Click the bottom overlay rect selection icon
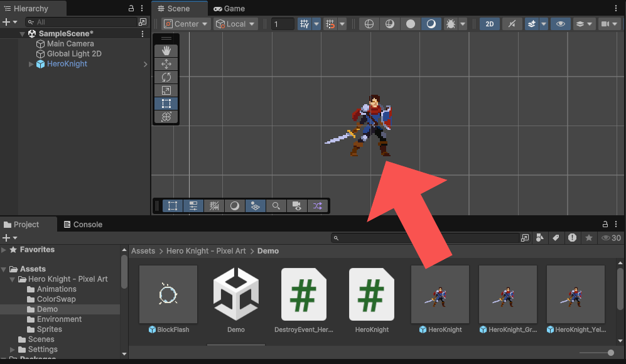The width and height of the screenshot is (626, 364). [x=173, y=206]
